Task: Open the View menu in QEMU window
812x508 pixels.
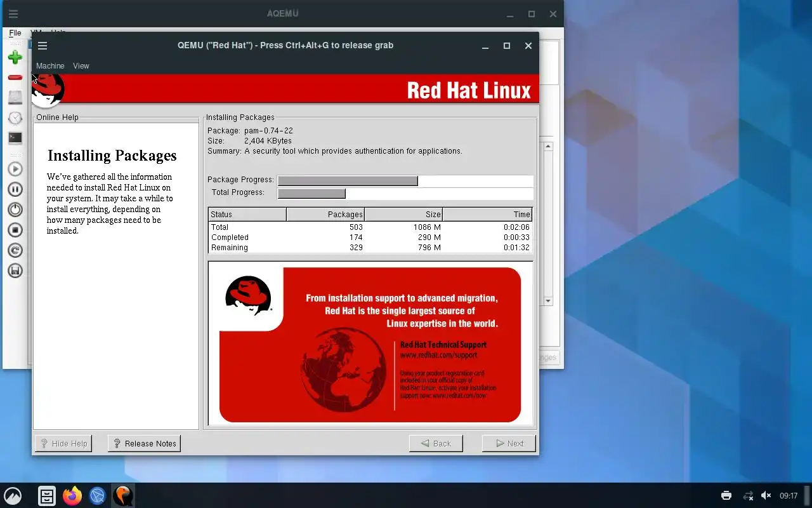Action: click(81, 66)
